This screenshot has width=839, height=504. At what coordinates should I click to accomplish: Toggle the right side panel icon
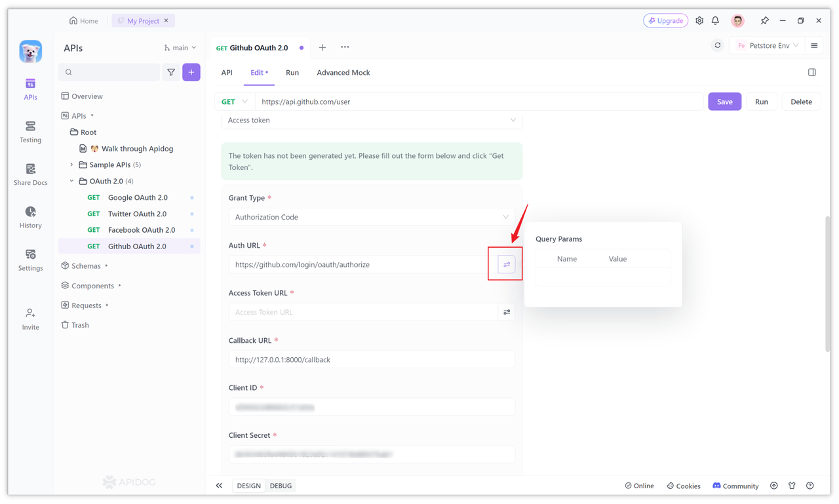[812, 72]
